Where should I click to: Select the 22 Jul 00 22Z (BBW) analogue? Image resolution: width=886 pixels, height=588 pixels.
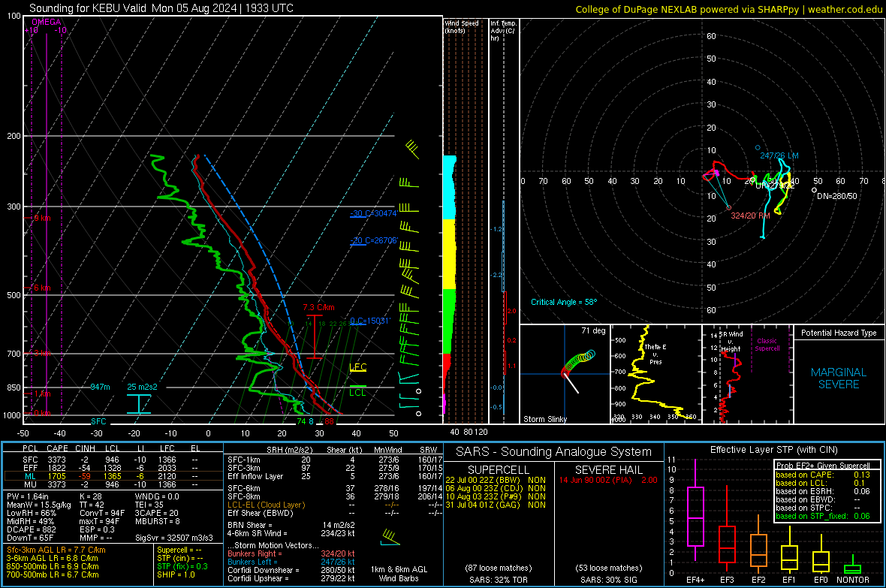(496, 480)
